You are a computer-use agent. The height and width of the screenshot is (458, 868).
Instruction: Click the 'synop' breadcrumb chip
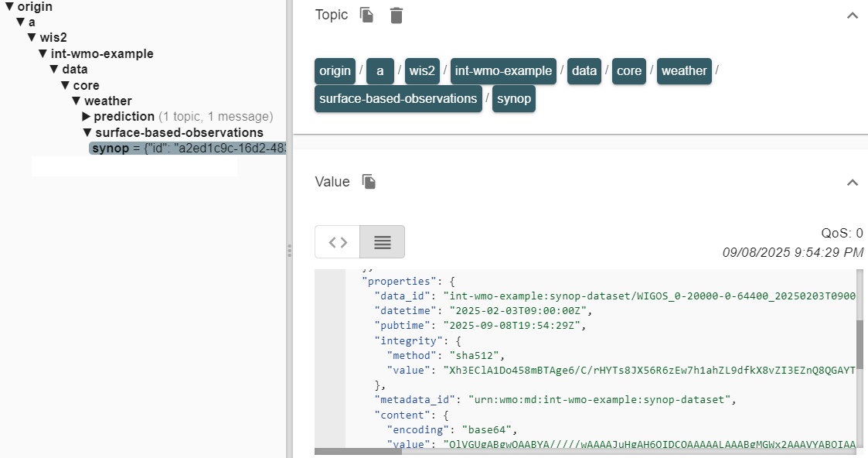coord(514,98)
